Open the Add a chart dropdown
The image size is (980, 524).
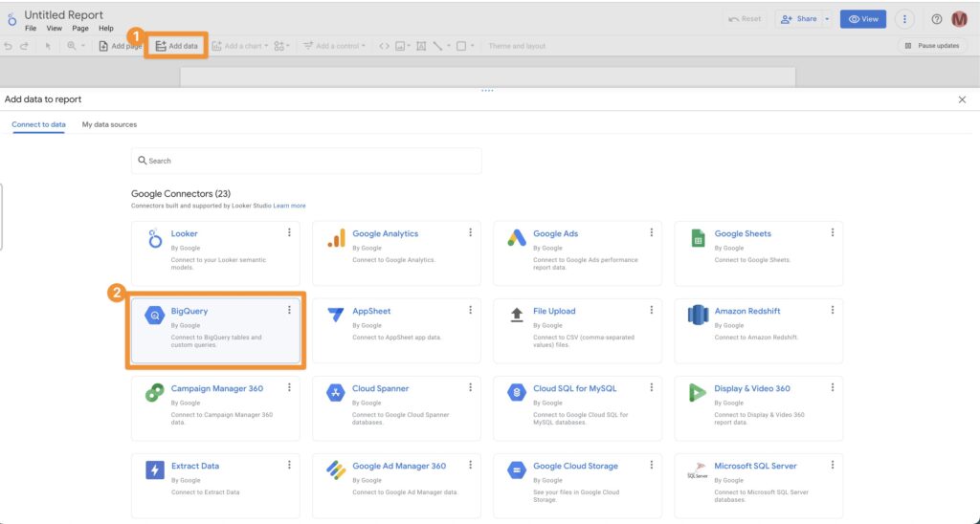(x=240, y=46)
